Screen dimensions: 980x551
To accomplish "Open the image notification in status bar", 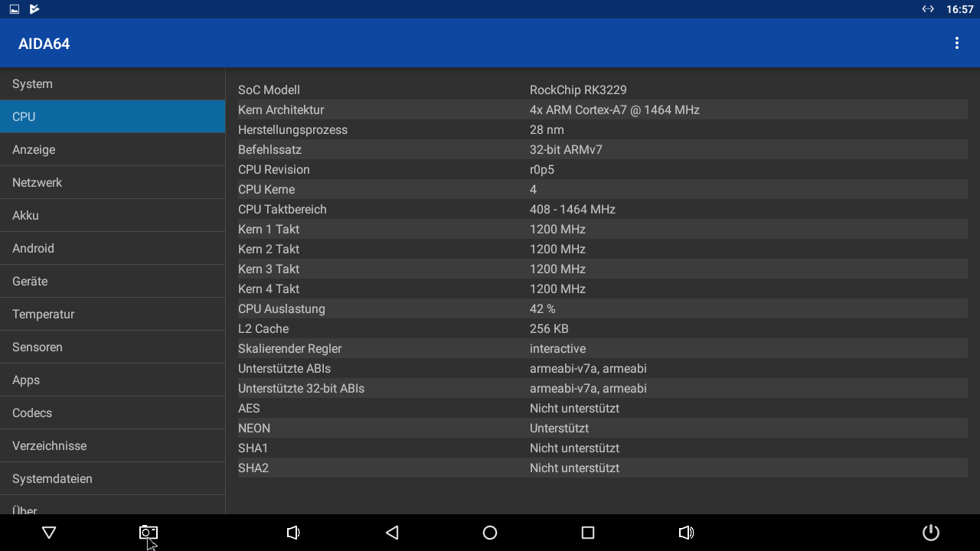I will [15, 9].
